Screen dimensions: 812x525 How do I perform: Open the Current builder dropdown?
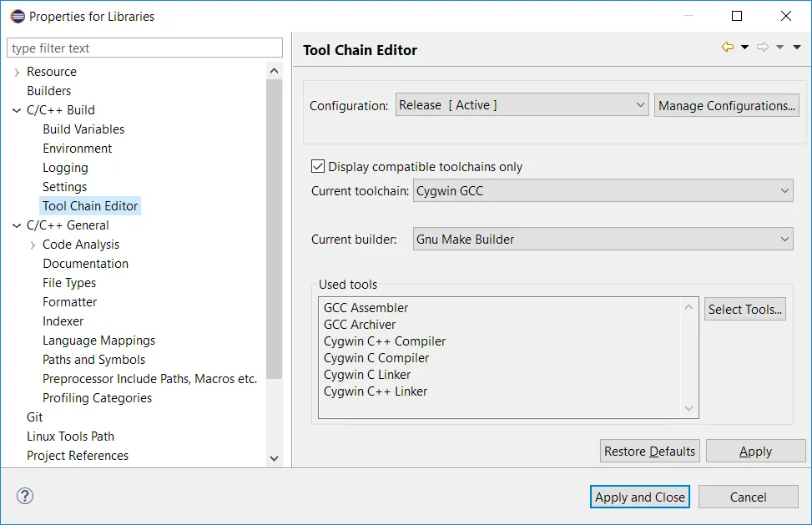[603, 240]
